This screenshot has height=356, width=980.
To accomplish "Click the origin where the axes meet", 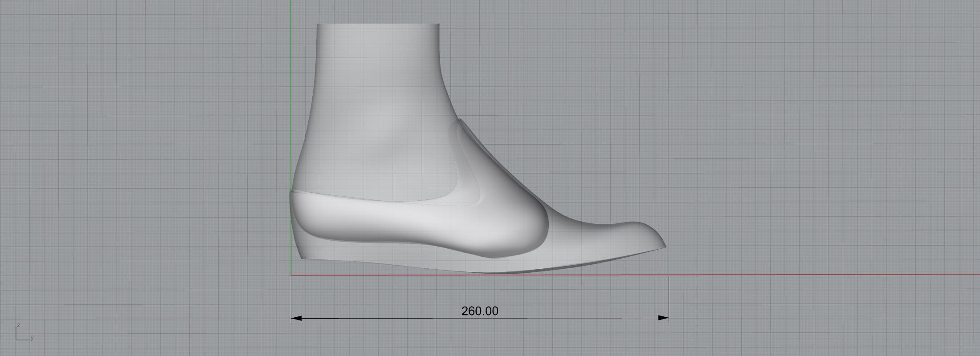I will [x=291, y=275].
